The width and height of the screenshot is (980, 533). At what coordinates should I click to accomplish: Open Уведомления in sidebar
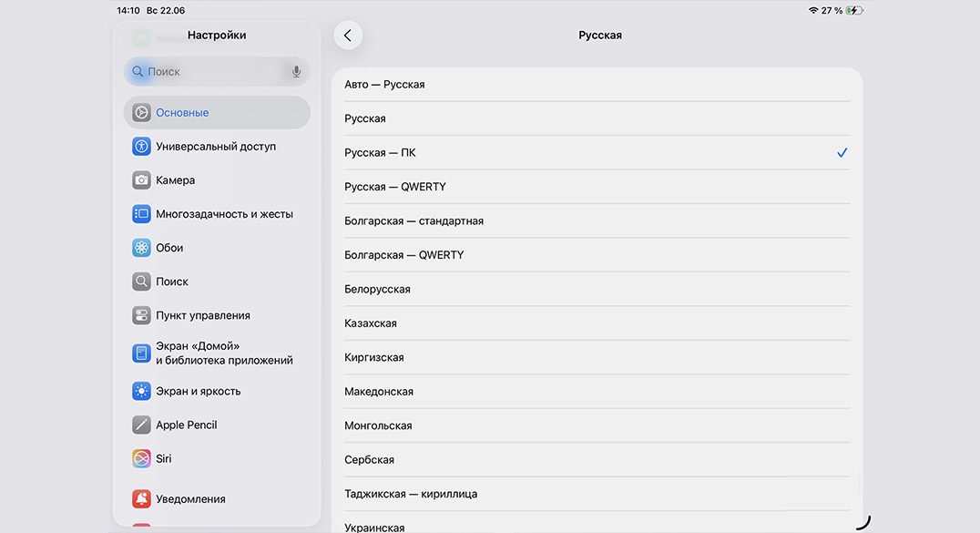(x=190, y=498)
